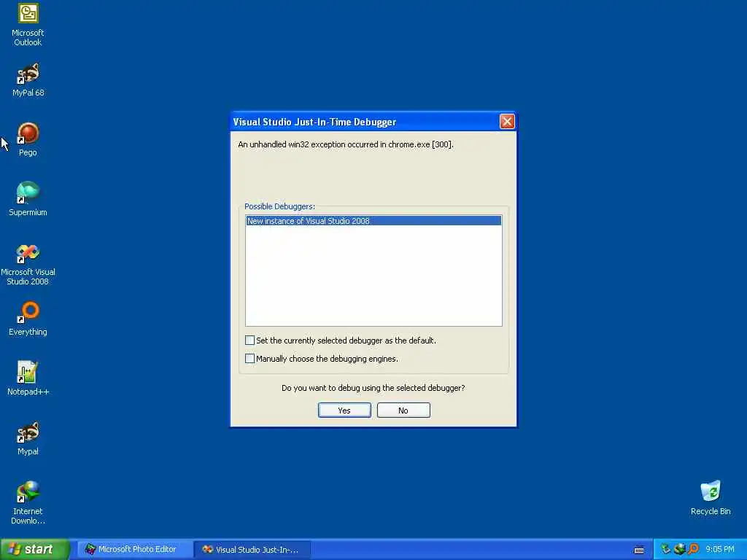
Task: Close the Just-In-Time Debugger dialog
Action: tap(507, 122)
